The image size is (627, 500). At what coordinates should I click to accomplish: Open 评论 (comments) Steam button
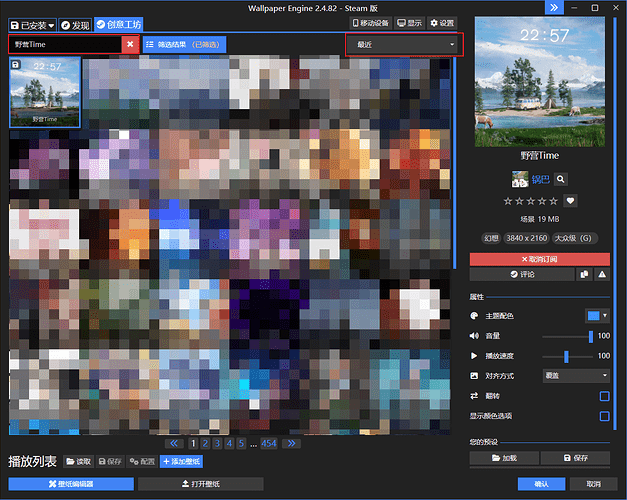[522, 274]
